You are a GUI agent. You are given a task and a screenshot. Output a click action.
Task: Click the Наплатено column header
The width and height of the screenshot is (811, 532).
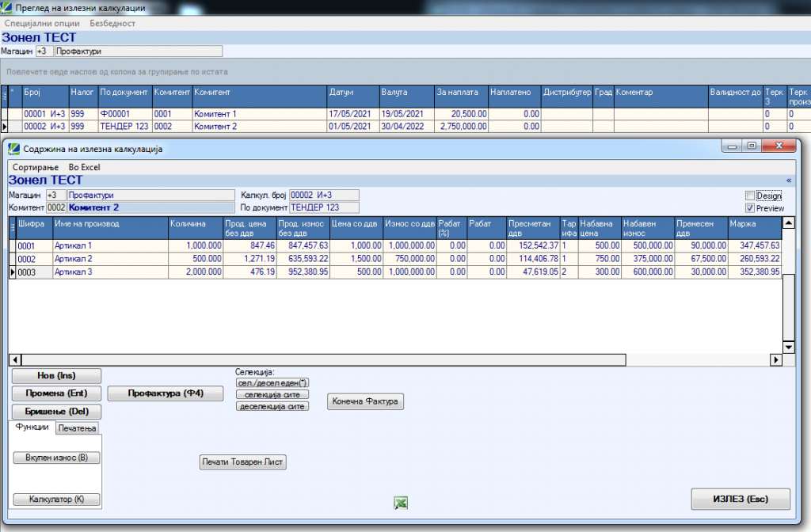515,97
